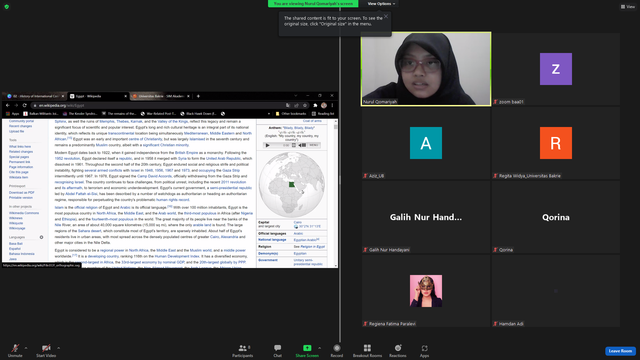This screenshot has width=640, height=360.
Task: Open Breakout Rooms
Action: tap(367, 350)
